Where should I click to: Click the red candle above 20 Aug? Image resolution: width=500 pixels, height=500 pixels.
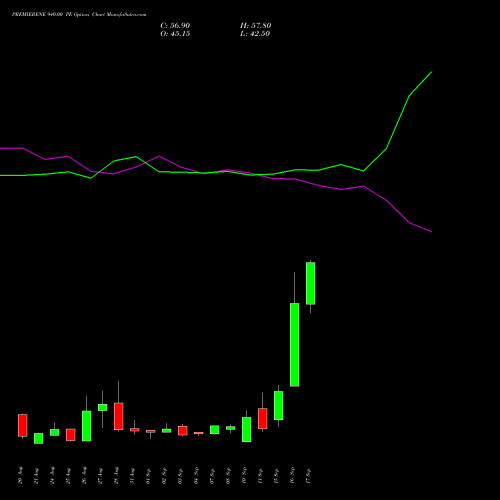click(23, 425)
